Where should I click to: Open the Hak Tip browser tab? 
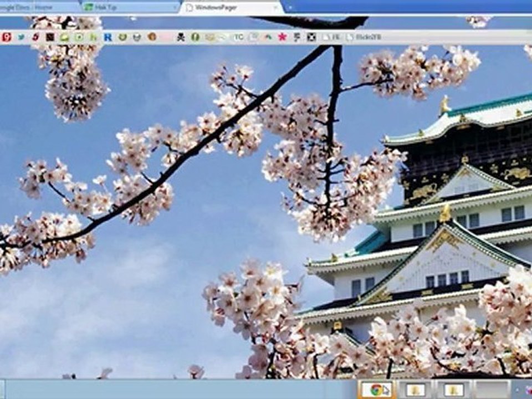[131, 7]
